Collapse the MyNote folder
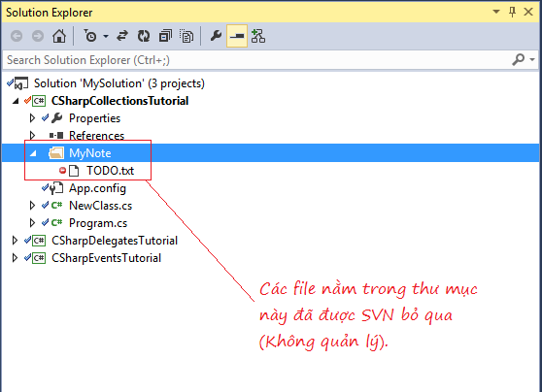The height and width of the screenshot is (392, 542). [x=33, y=153]
